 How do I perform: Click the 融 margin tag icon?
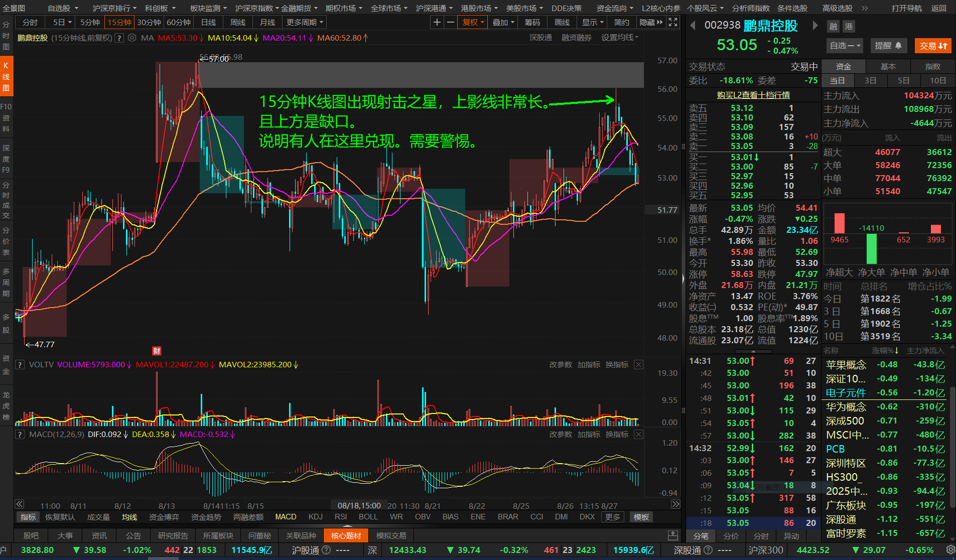coord(834,27)
